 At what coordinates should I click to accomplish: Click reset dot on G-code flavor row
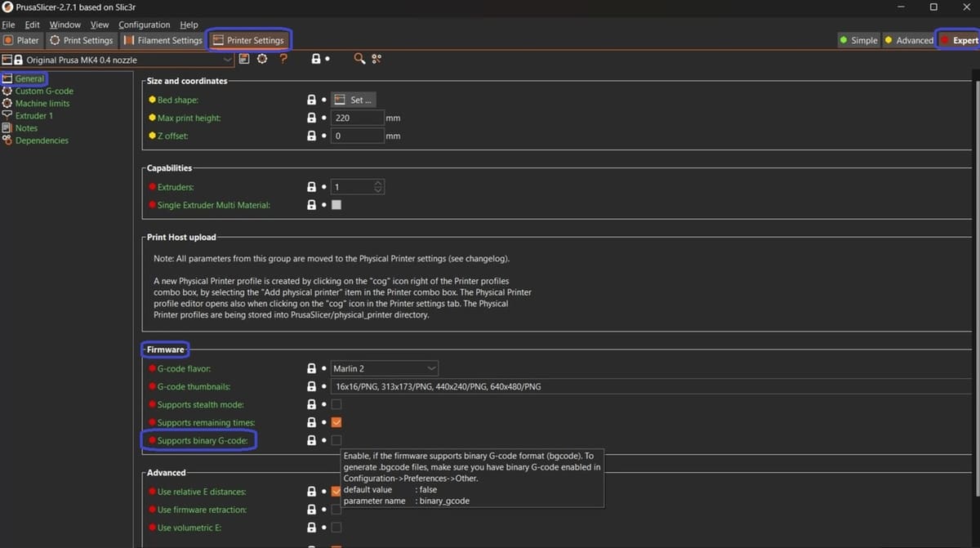pos(324,368)
